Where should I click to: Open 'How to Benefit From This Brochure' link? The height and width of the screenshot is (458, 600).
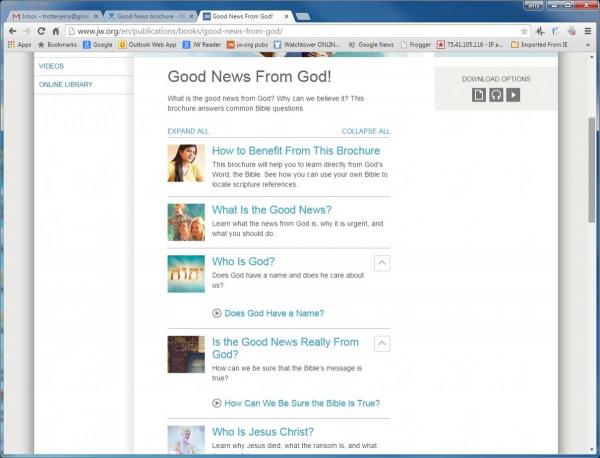296,151
